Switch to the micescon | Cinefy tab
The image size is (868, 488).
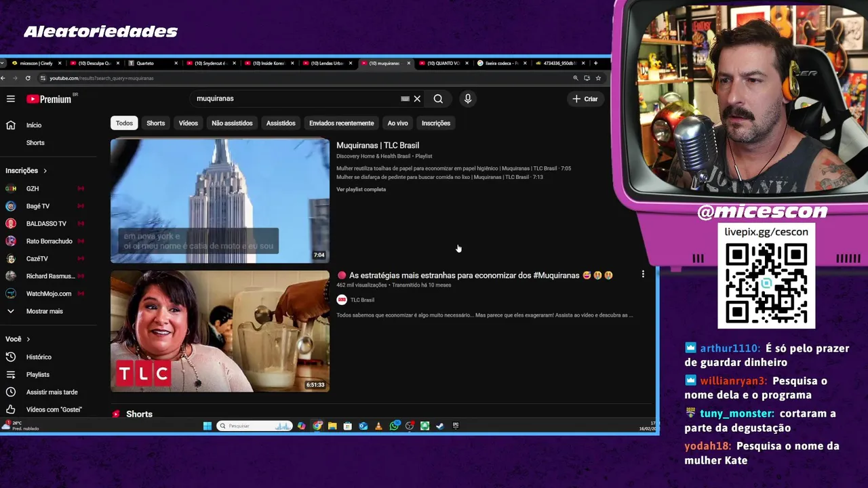(36, 63)
